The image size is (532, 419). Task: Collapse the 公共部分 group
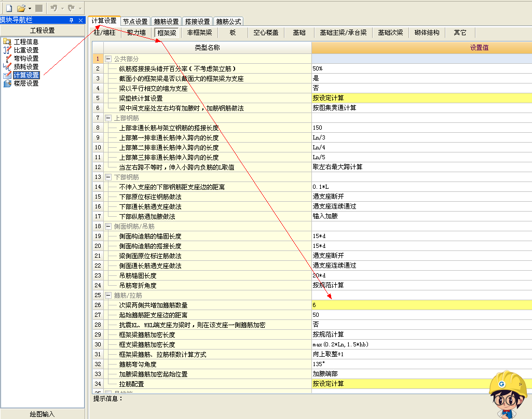click(x=108, y=59)
